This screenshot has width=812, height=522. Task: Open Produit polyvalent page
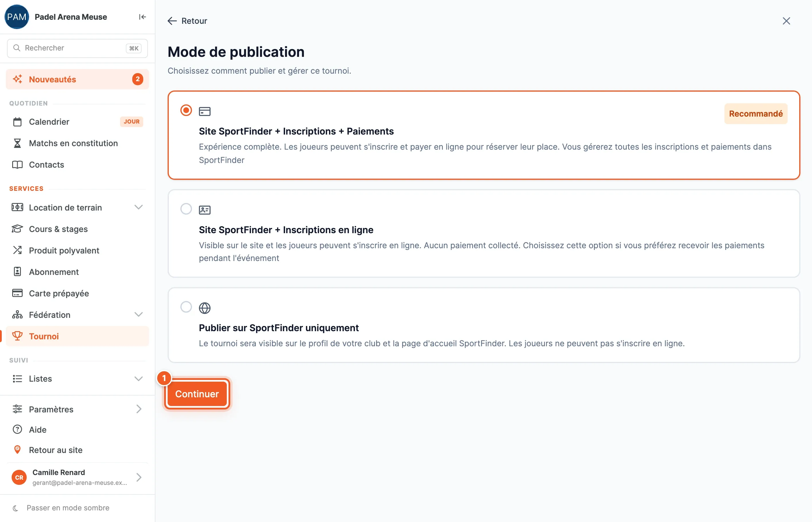point(77,250)
